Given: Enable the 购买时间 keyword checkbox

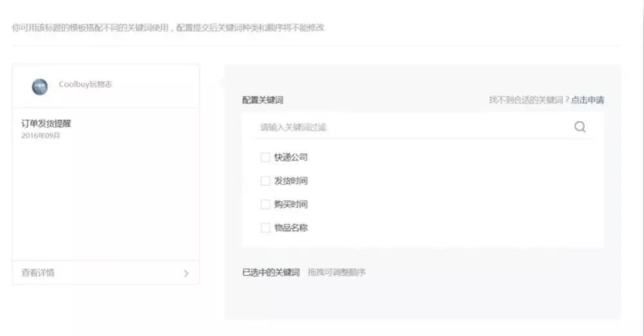Looking at the screenshot, I should (x=265, y=204).
